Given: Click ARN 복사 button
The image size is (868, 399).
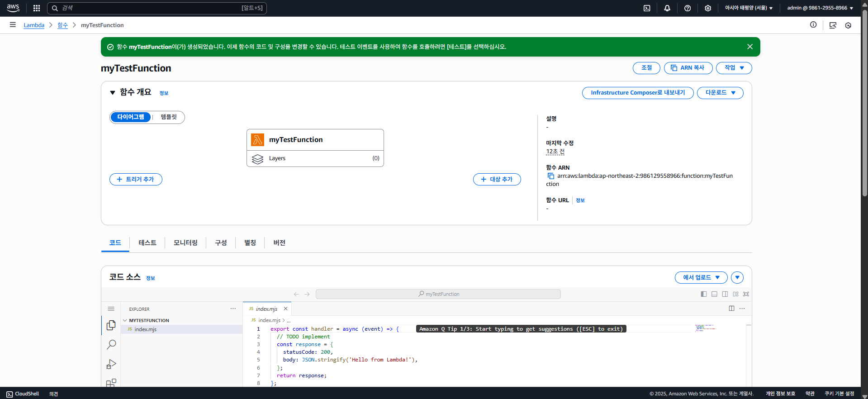Looking at the screenshot, I should pyautogui.click(x=688, y=68).
